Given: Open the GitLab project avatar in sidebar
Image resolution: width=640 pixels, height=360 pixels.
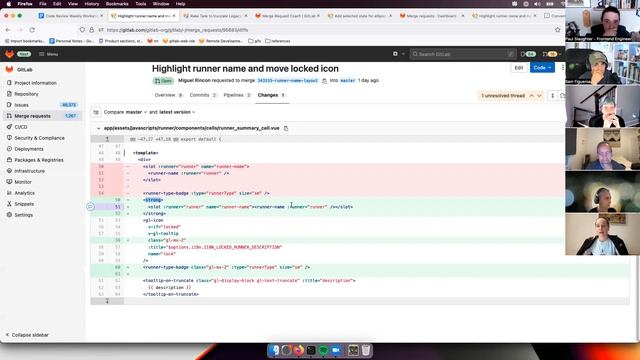Looking at the screenshot, I should tap(9, 69).
